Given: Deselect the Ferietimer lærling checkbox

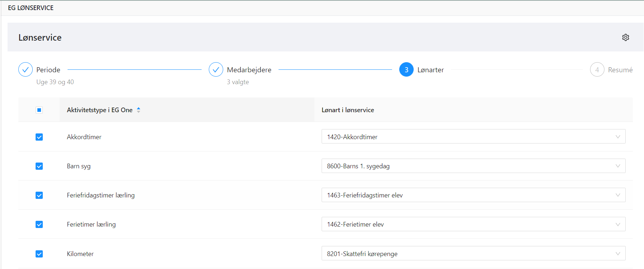Looking at the screenshot, I should (x=39, y=224).
